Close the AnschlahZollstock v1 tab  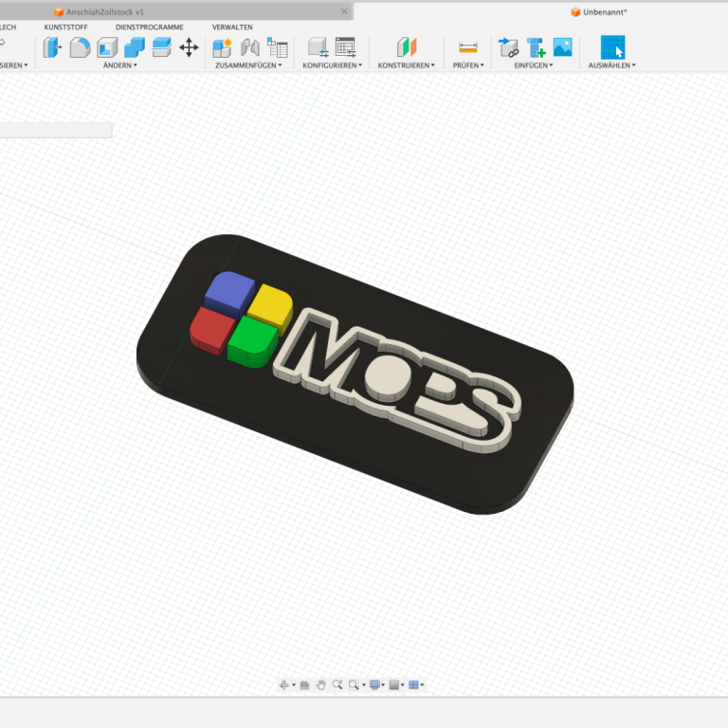tap(344, 11)
